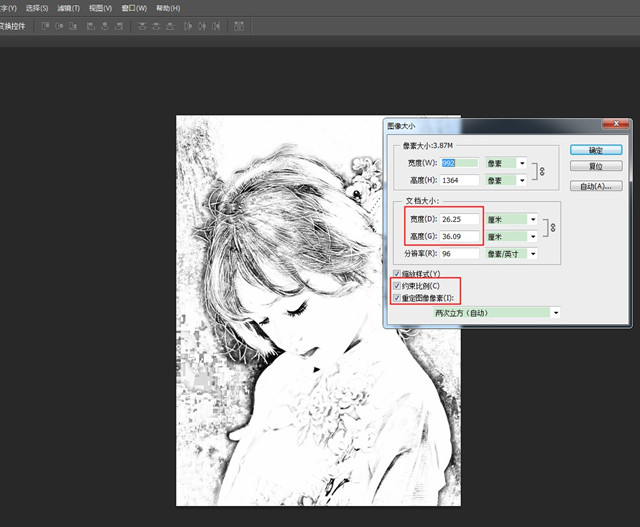Click the Distribute Left Edges icon
640x527 pixels.
click(190, 27)
